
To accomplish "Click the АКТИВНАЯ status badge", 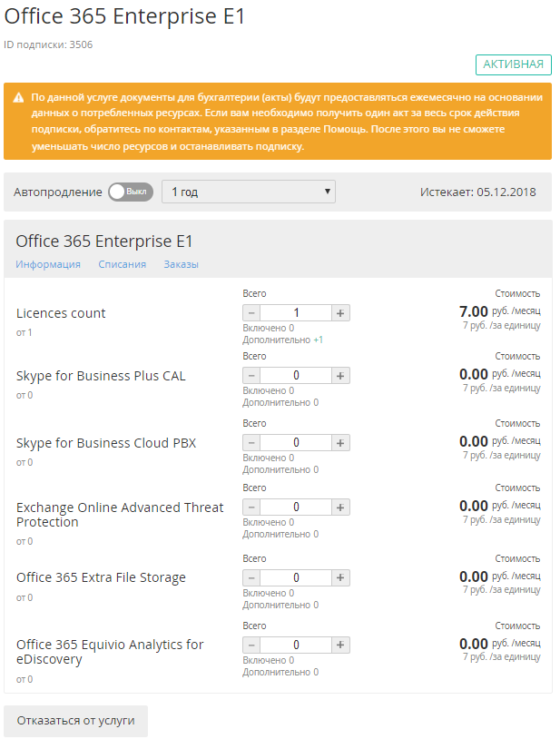I will pyautogui.click(x=514, y=64).
